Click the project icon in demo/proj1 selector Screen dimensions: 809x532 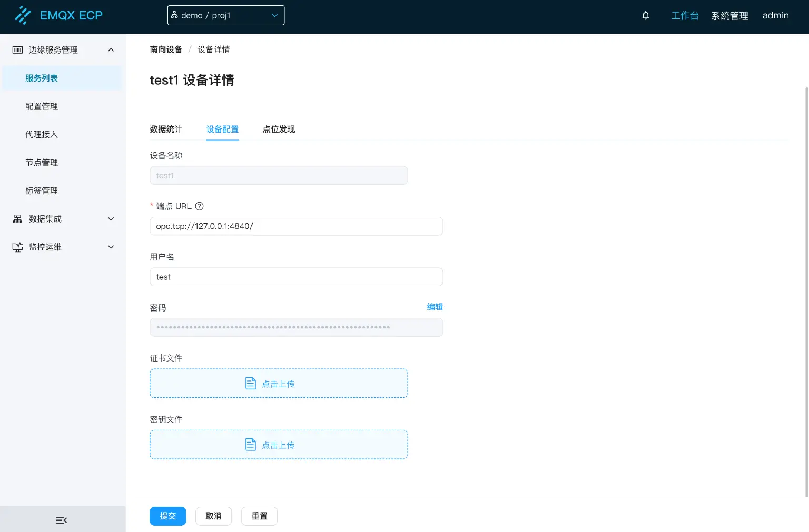175,15
